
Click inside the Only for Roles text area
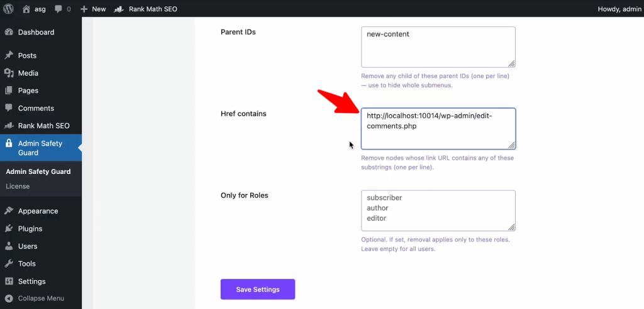coord(438,210)
